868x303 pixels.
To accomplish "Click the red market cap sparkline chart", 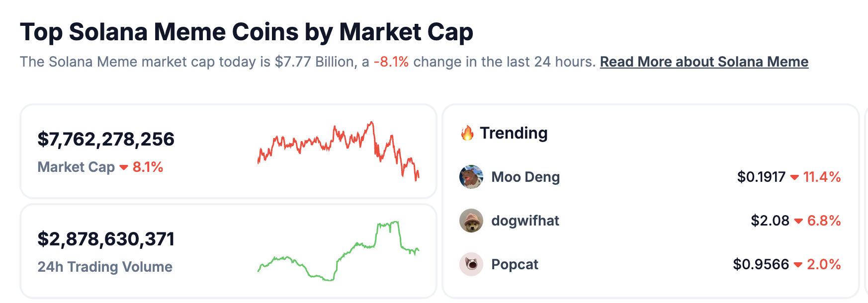I will tap(338, 150).
